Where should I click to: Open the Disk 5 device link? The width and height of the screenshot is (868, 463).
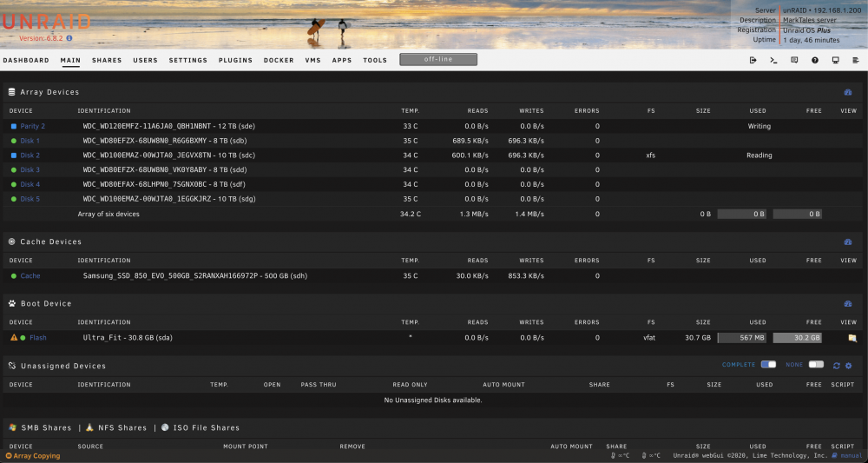click(30, 199)
